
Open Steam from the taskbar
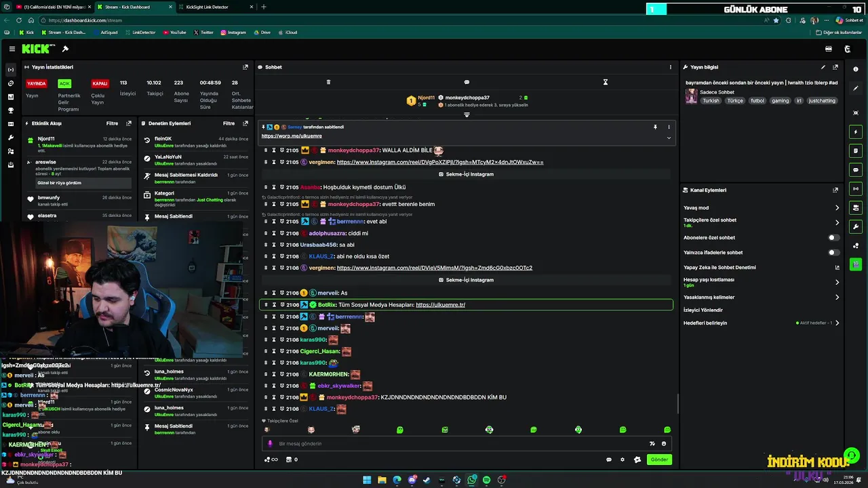pyautogui.click(x=427, y=480)
